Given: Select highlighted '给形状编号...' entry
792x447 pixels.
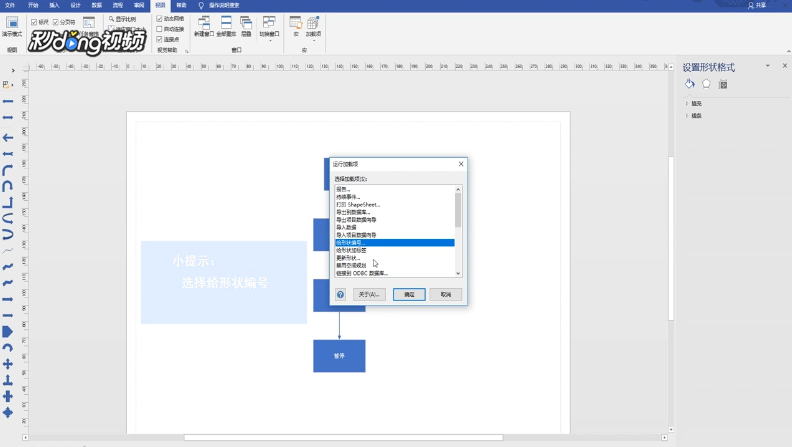Looking at the screenshot, I should (x=394, y=242).
